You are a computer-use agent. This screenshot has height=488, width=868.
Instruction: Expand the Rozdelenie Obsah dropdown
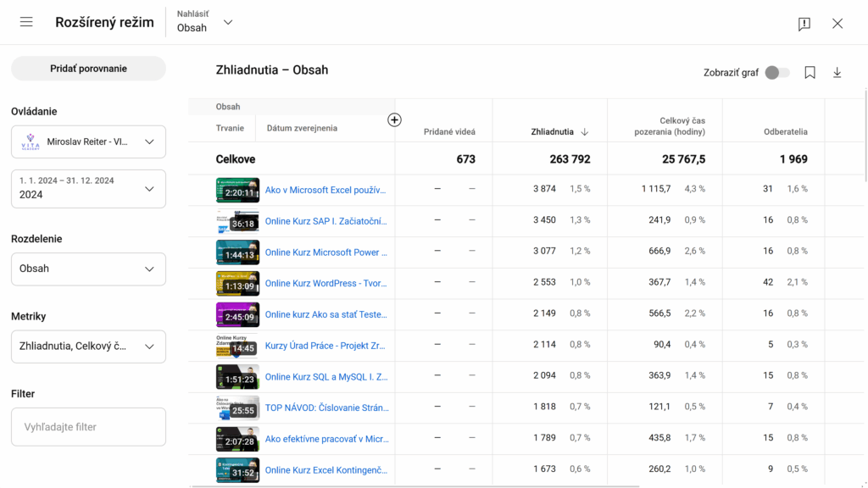(88, 269)
